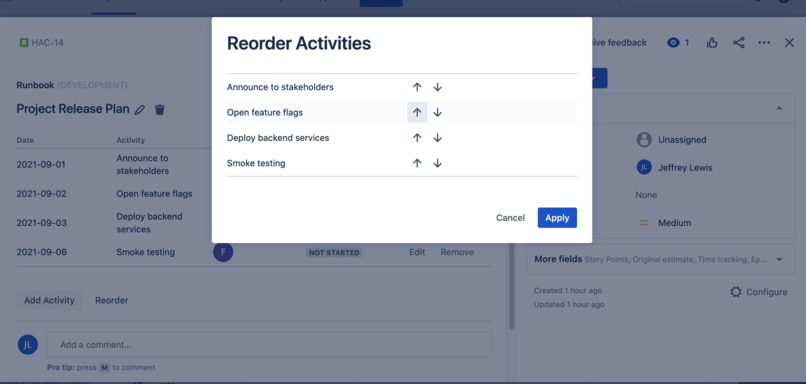Close the issue view panel

(x=790, y=43)
